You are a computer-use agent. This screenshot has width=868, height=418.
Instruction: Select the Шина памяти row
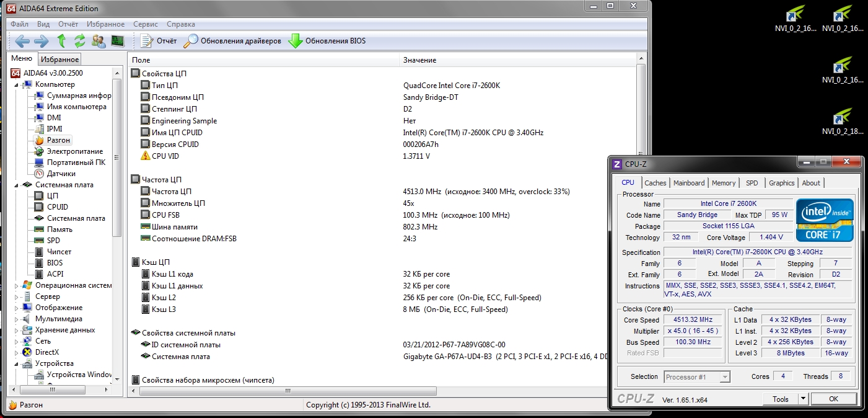pyautogui.click(x=382, y=226)
